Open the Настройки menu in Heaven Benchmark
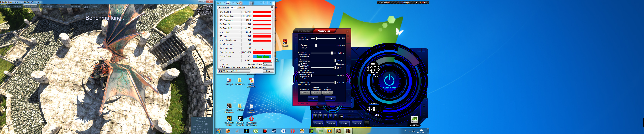 point(62,7)
